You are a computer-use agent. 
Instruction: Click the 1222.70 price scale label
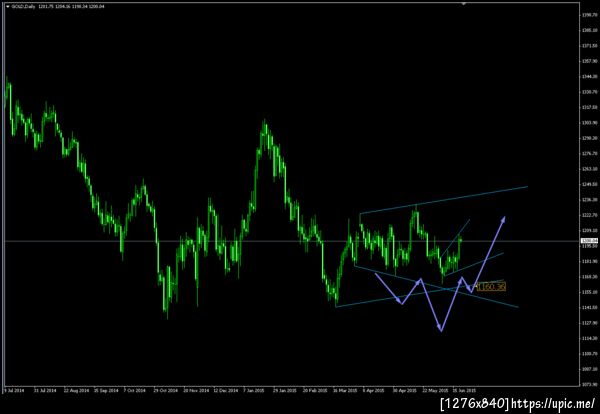[590, 215]
